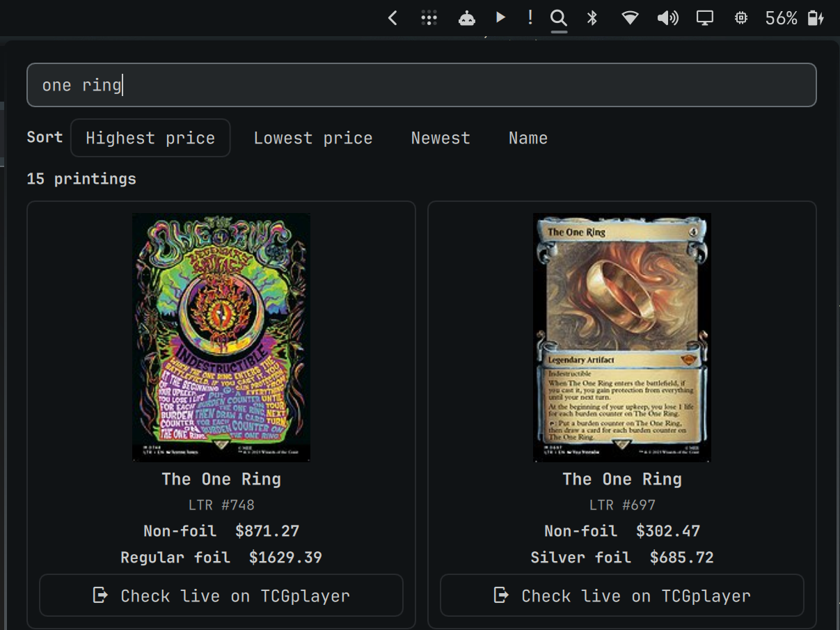Click the '15 printings' count text
The image size is (840, 630).
[x=81, y=179]
